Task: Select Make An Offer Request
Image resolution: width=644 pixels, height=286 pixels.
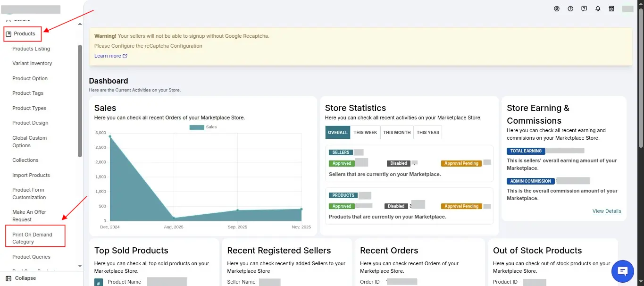Action: (29, 216)
